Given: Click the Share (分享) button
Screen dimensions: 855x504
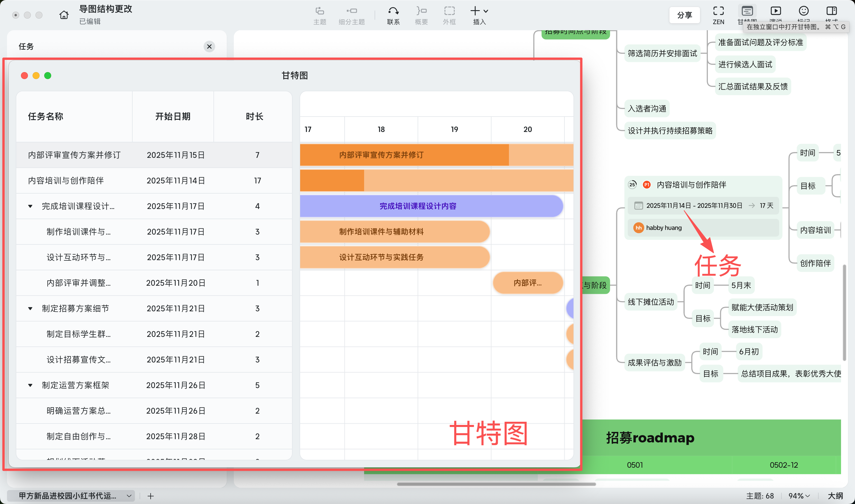Looking at the screenshot, I should (x=684, y=15).
